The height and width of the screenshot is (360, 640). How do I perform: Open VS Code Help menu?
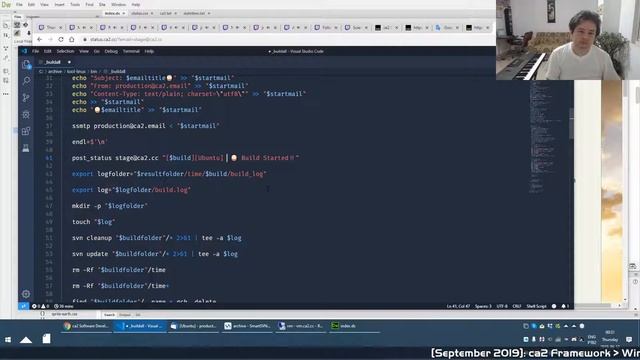coord(149,51)
